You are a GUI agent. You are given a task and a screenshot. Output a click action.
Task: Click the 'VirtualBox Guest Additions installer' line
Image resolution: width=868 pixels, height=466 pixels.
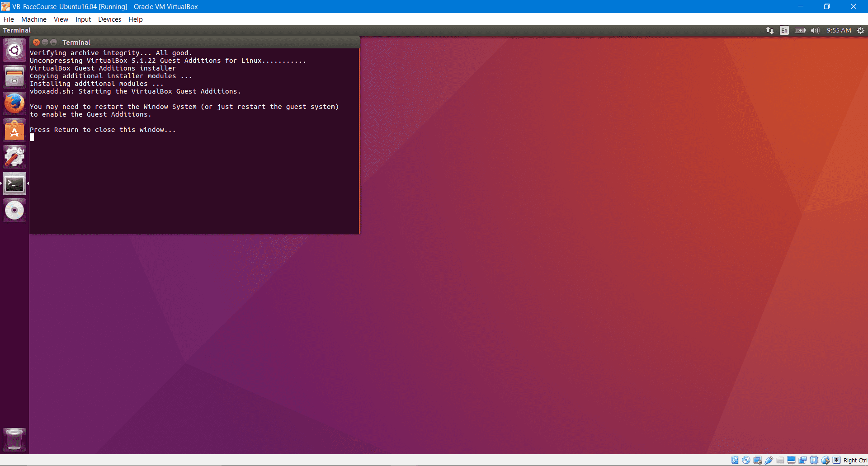pyautogui.click(x=103, y=68)
